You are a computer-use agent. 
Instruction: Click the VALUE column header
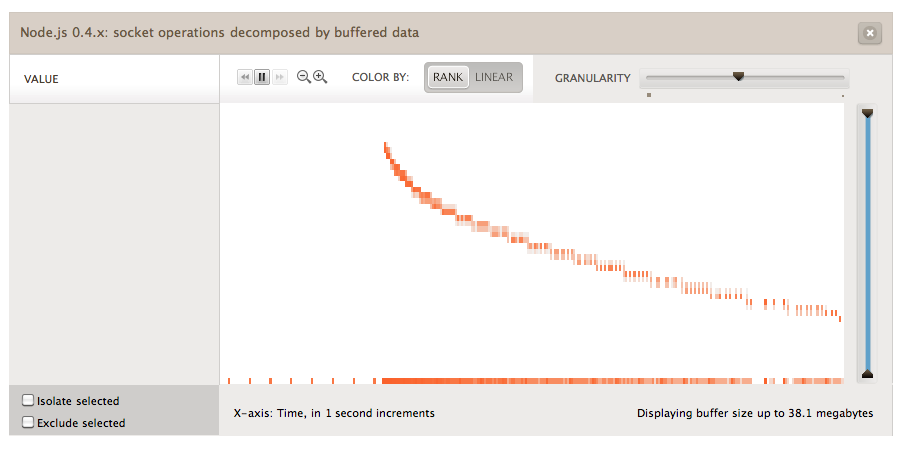click(x=42, y=80)
